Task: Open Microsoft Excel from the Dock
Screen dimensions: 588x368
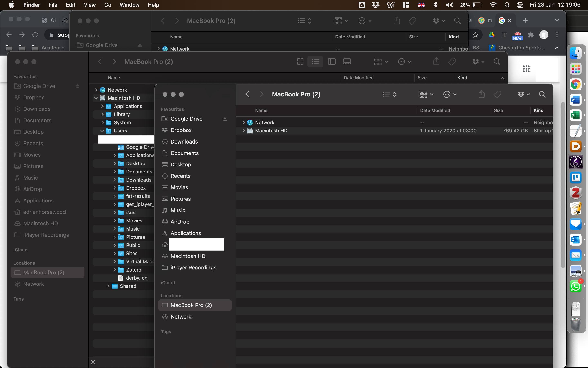Action: (x=576, y=115)
